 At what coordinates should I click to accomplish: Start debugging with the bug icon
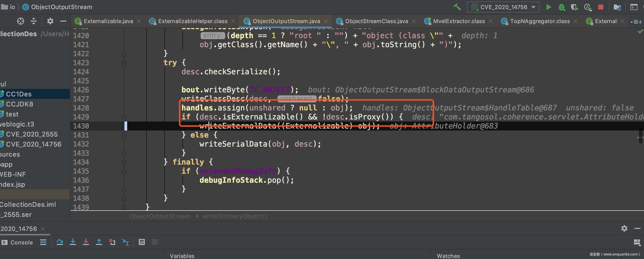(x=562, y=7)
